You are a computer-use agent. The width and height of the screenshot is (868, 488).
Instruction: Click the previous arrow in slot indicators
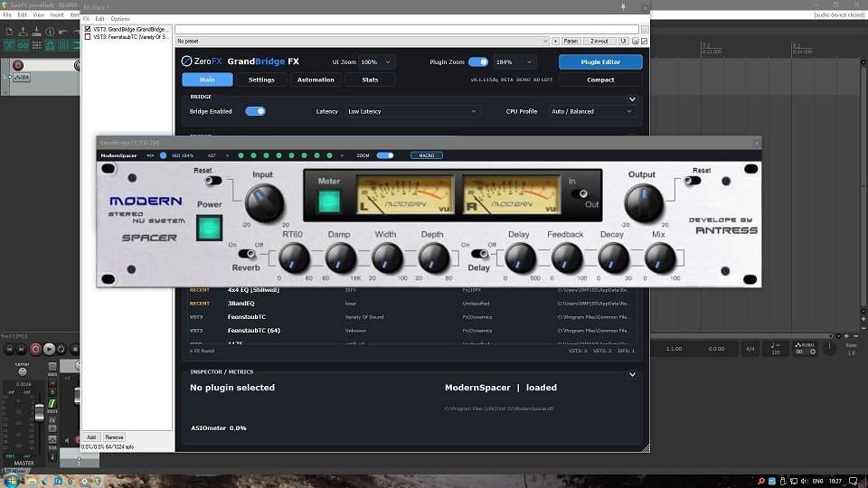(228, 156)
